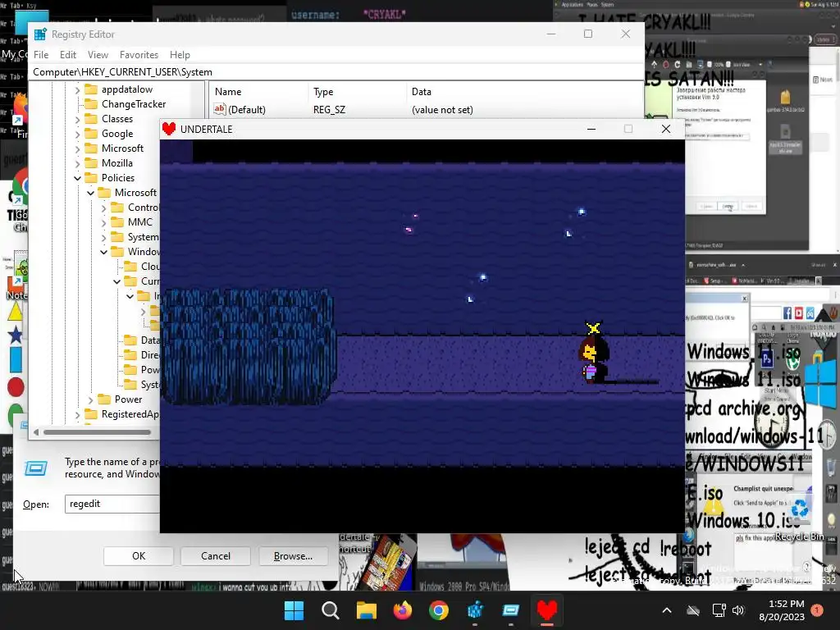Select the MMC folder icon
This screenshot has width=840, height=630.
click(x=117, y=221)
